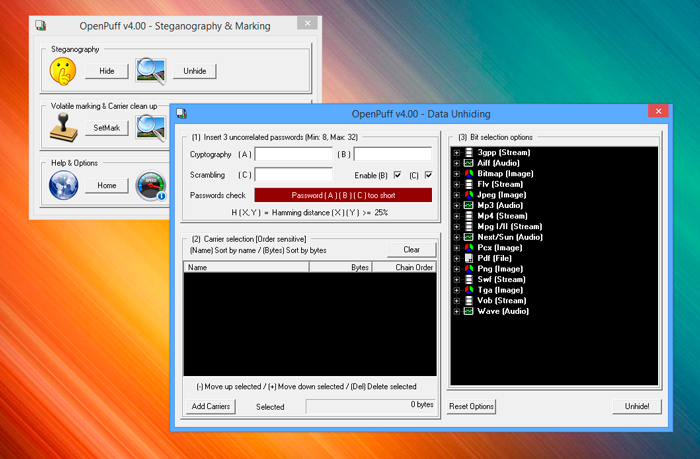Click the Flv stream film icon
The height and width of the screenshot is (459, 700).
coord(468,184)
